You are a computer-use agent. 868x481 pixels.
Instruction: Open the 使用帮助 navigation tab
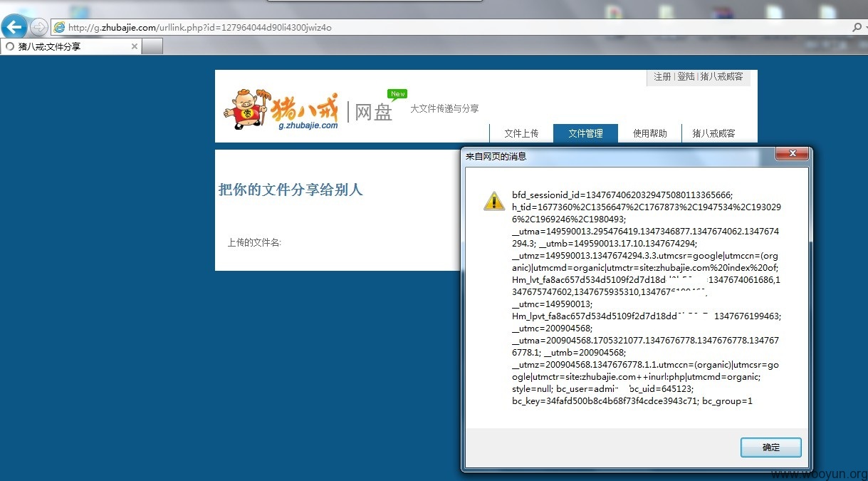pyautogui.click(x=649, y=133)
